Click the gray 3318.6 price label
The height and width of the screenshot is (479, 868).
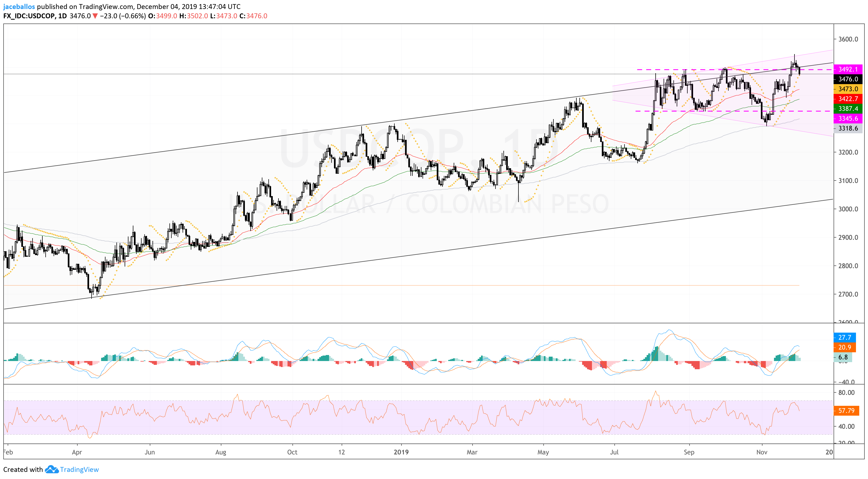(x=848, y=128)
